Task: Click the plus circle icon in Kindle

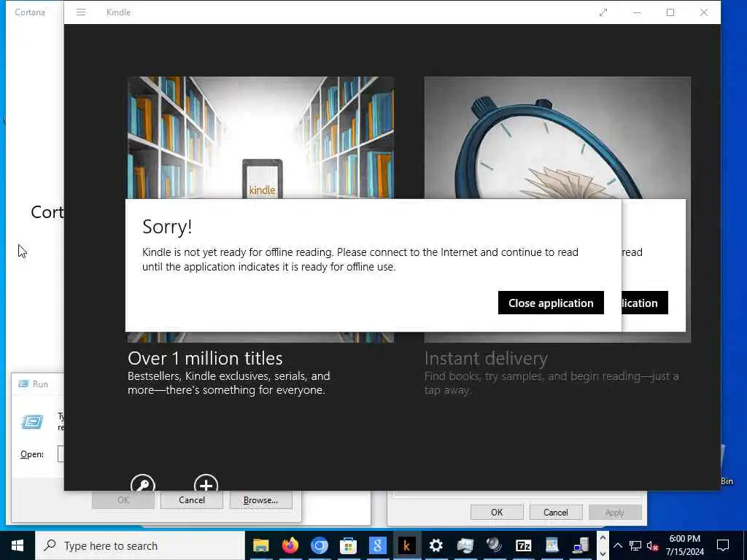Action: tap(206, 483)
